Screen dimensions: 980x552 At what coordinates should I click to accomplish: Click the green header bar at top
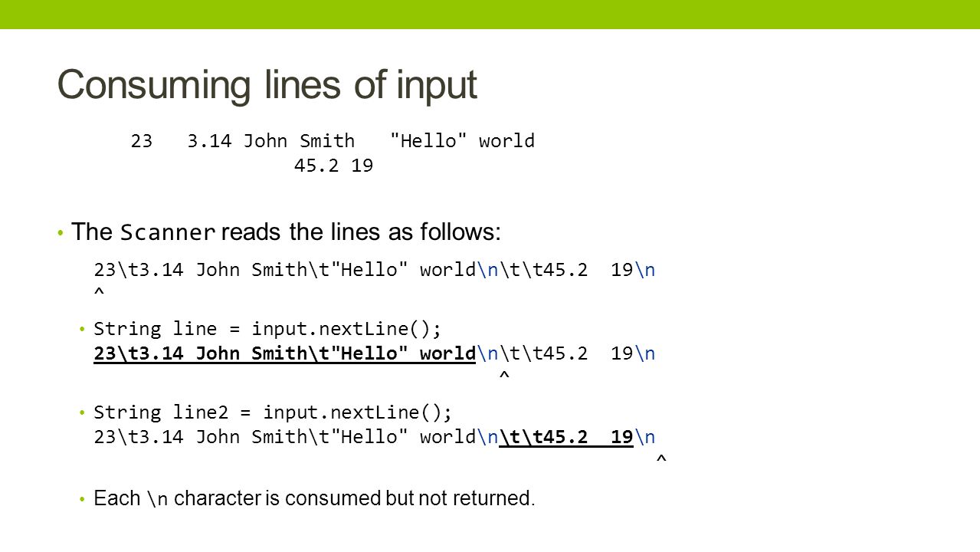[490, 14]
